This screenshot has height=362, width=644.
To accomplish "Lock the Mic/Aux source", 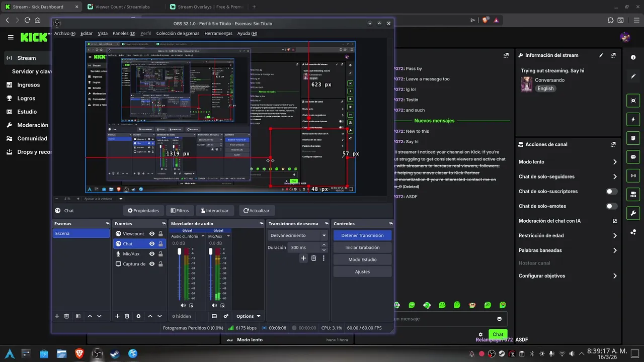I will (x=160, y=254).
